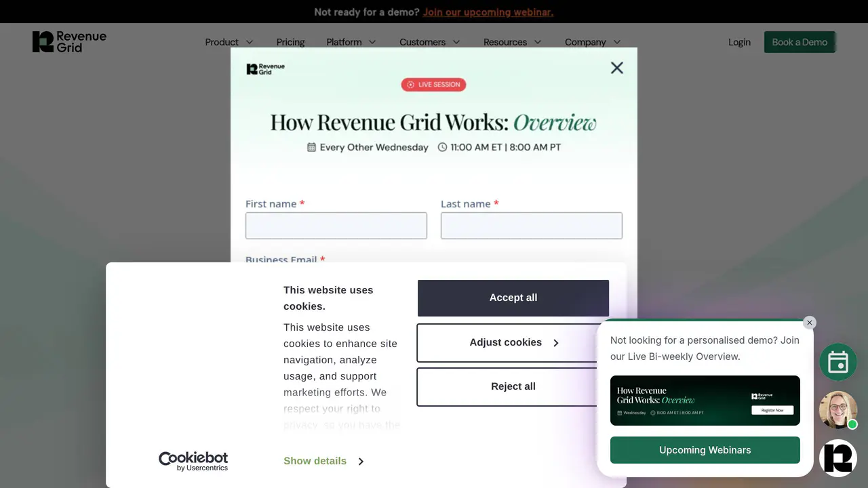Click the 'How Revenue Grid Works: Overview' heading
Image resolution: width=868 pixels, height=488 pixels.
(x=433, y=123)
